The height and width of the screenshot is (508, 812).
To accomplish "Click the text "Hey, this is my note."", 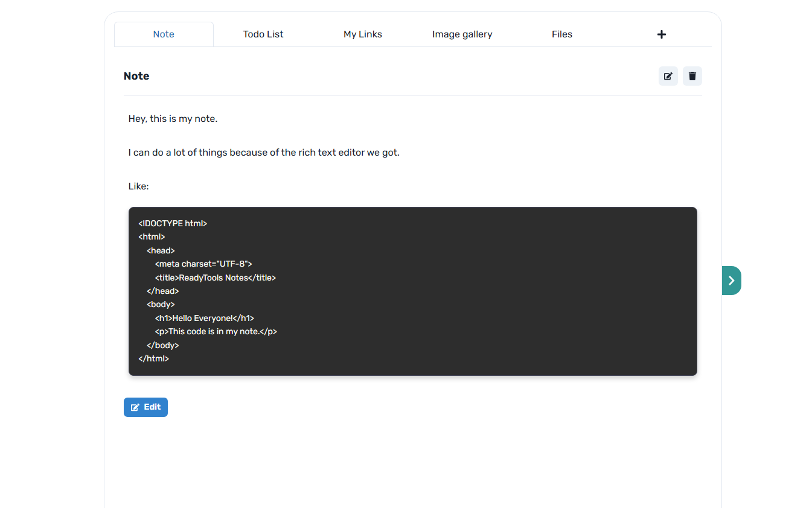I will [x=173, y=119].
